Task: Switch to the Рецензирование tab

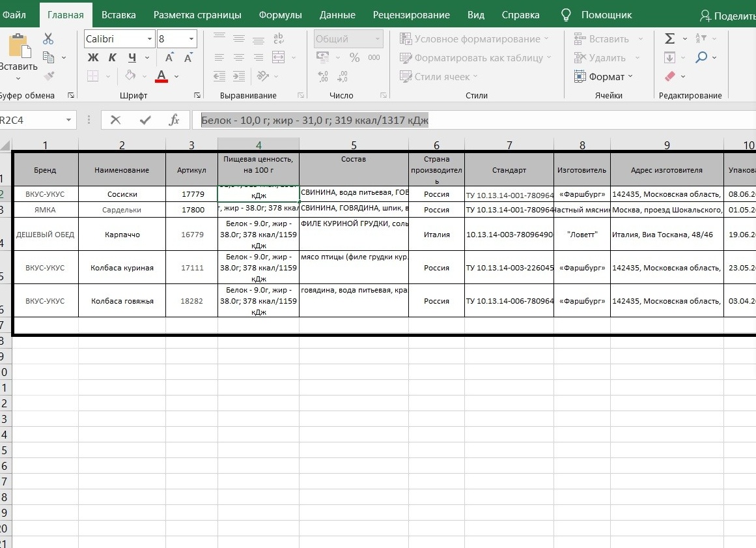Action: pos(412,15)
